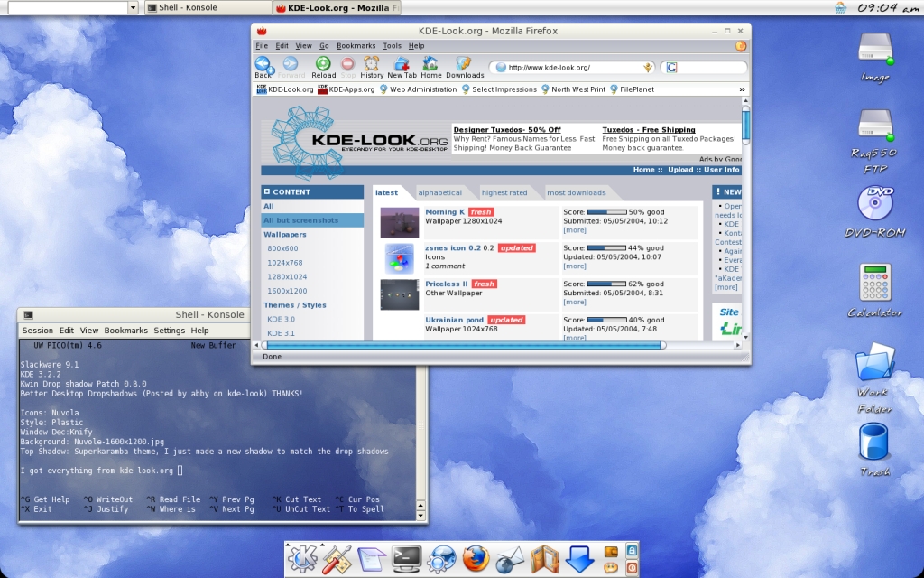Screen dimensions: 924x578
Task: Click the blue download arrow panel icon
Action: pos(579,558)
